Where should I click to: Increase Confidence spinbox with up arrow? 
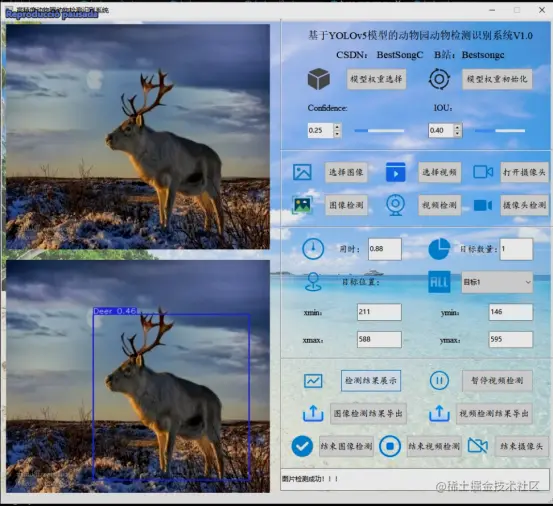pyautogui.click(x=337, y=127)
